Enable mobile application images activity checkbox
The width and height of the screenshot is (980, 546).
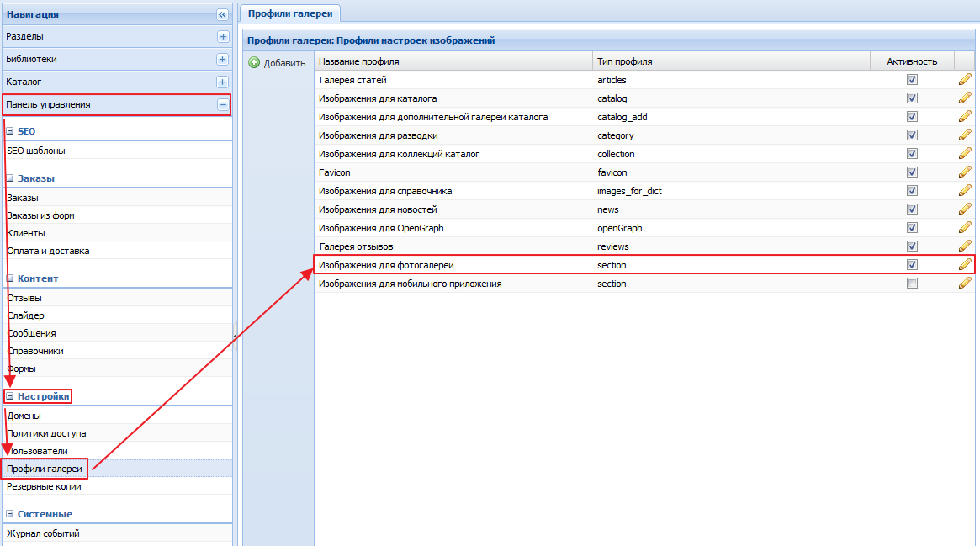[912, 284]
